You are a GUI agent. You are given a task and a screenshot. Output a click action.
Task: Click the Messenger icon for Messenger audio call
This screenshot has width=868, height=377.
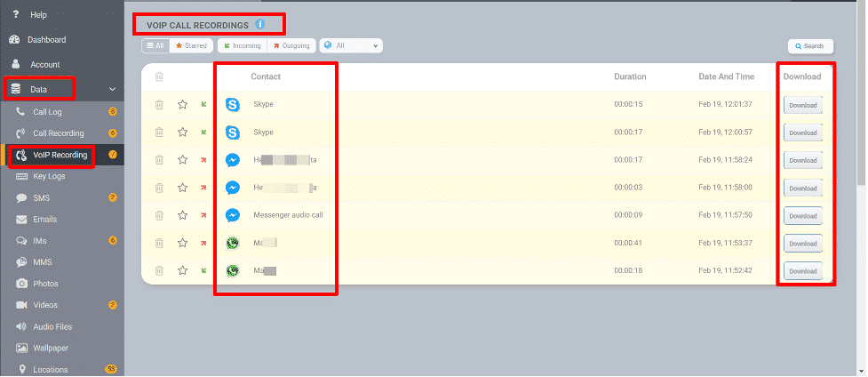[233, 215]
